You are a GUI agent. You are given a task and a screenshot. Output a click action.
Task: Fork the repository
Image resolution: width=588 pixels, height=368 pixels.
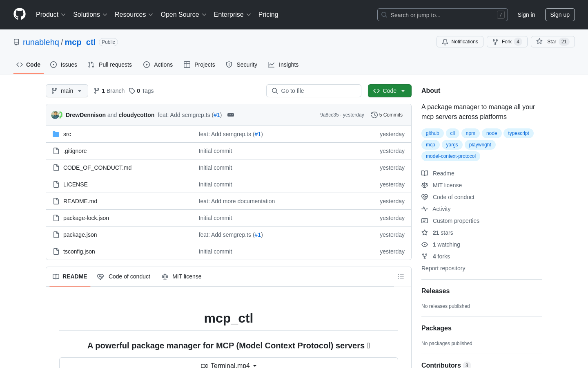[507, 42]
